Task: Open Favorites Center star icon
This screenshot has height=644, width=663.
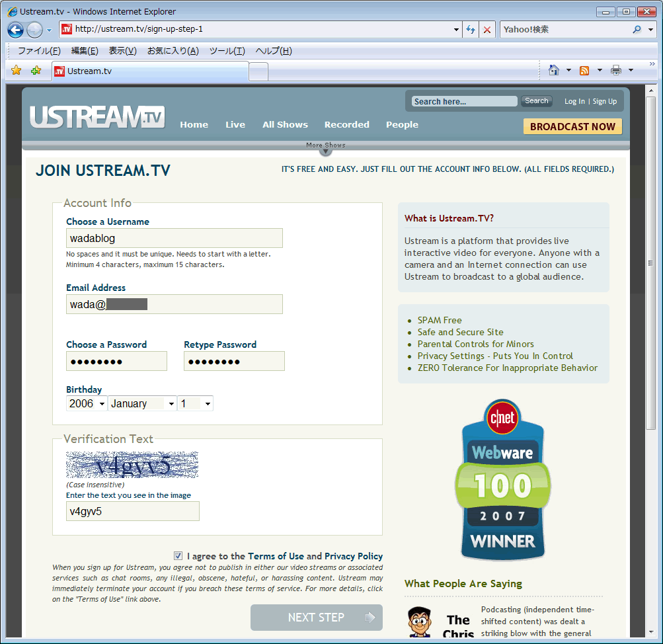Action: point(17,71)
